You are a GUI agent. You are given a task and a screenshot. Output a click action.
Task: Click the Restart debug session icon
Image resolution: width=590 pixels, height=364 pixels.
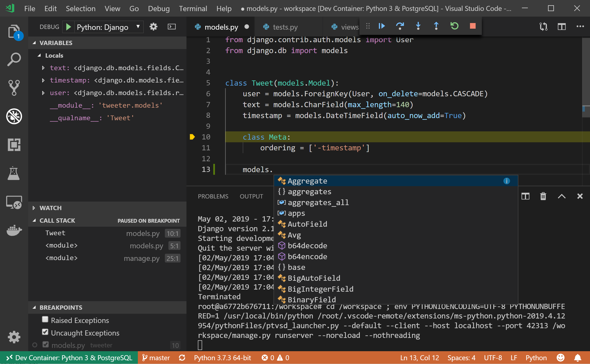[455, 27]
